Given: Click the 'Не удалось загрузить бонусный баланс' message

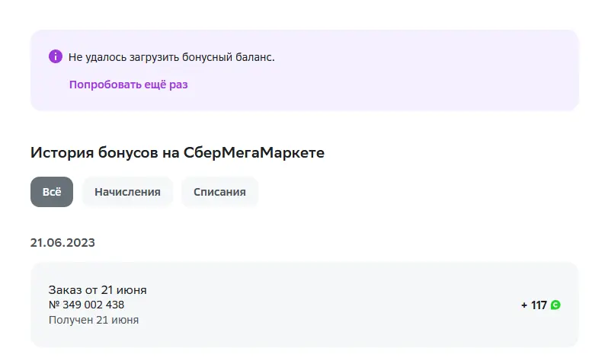Looking at the screenshot, I should (171, 57).
